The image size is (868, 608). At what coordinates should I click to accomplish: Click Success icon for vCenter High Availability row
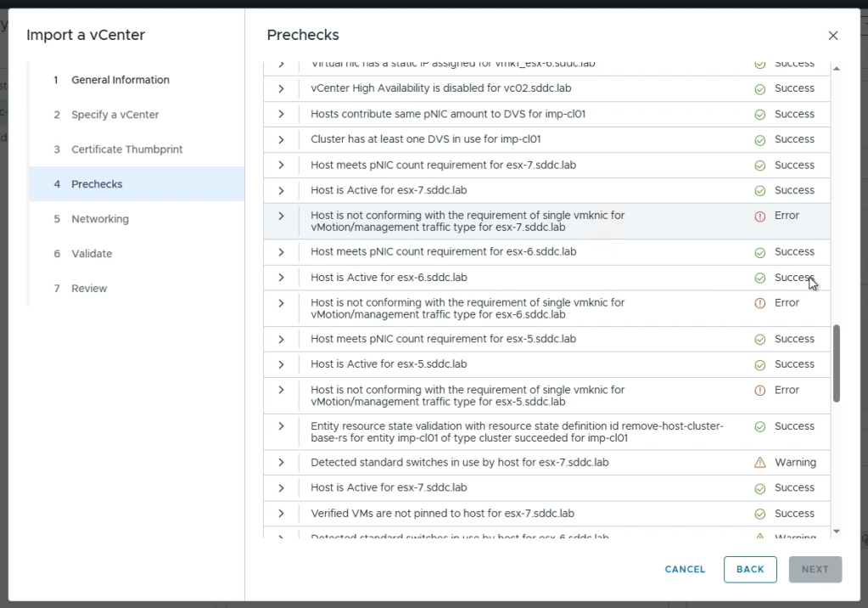point(759,89)
